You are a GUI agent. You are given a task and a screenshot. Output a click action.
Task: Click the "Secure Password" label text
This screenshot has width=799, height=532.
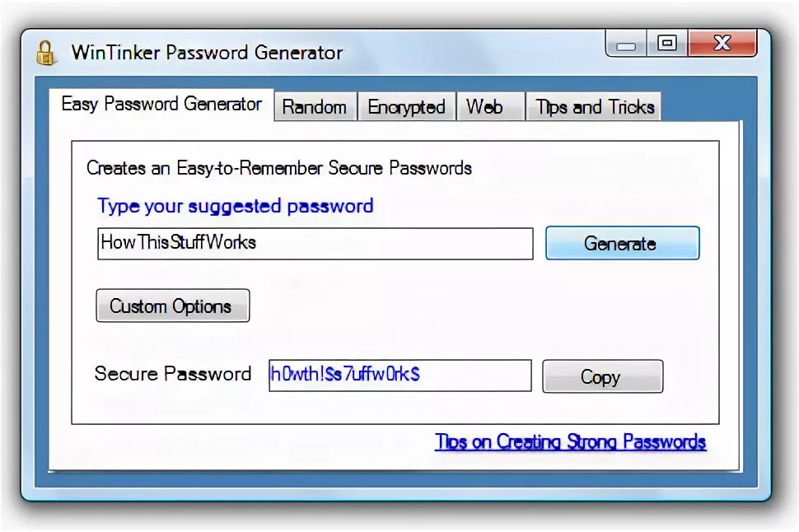[x=173, y=374]
